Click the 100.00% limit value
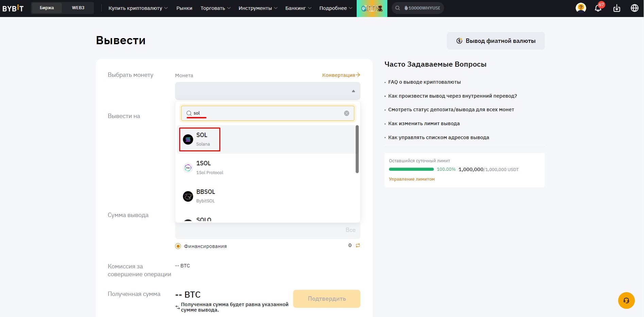Image resolution: width=644 pixels, height=317 pixels. point(446,169)
